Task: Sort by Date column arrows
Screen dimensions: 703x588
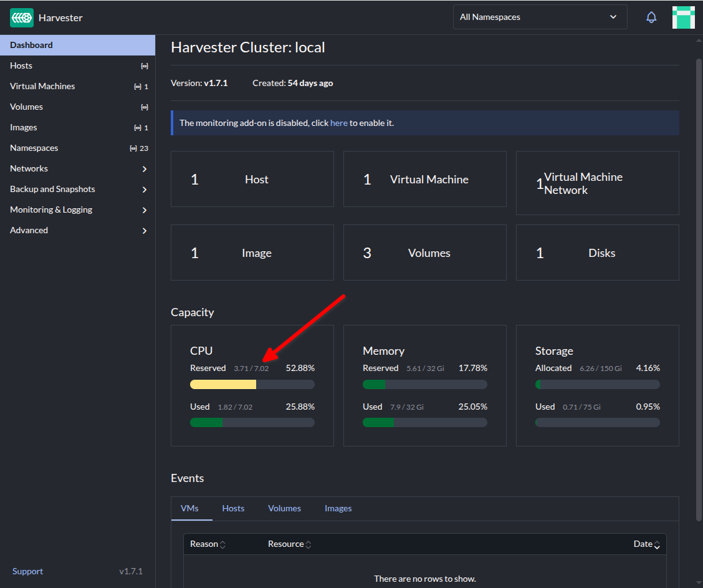Action: click(x=658, y=544)
